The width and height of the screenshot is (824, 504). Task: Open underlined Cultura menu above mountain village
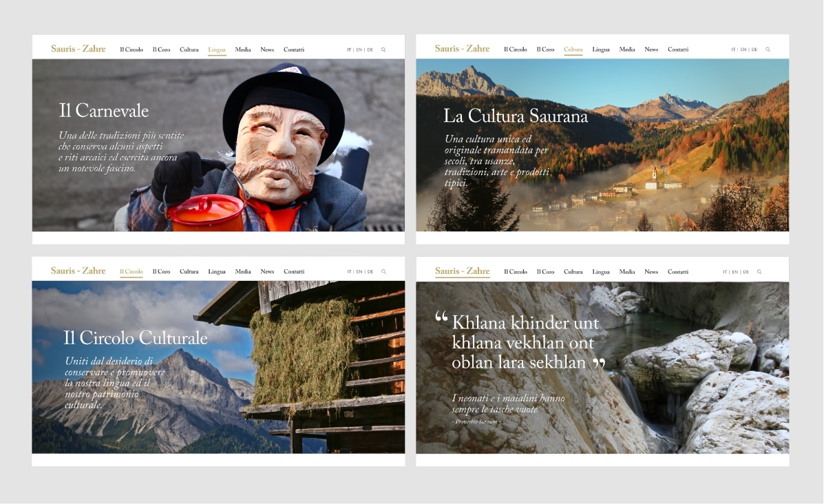(573, 50)
